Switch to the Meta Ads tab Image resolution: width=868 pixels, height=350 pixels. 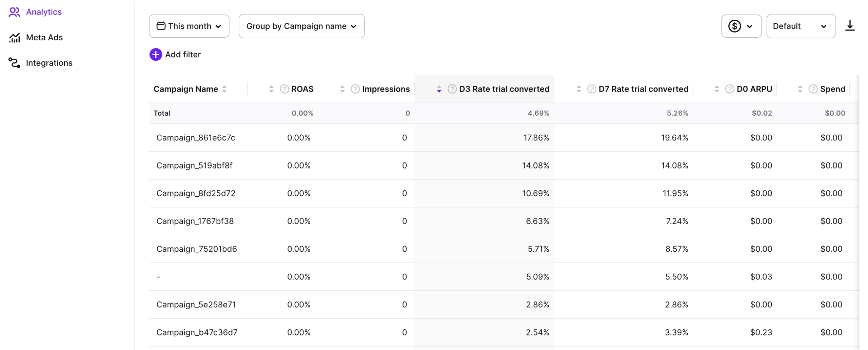44,38
